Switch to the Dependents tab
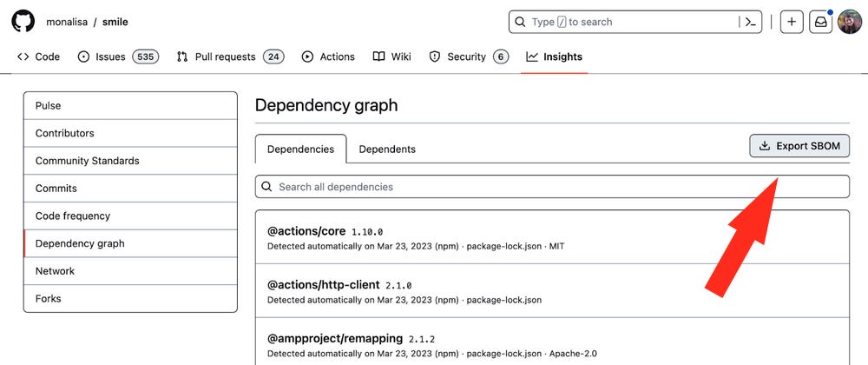Image resolution: width=868 pixels, height=365 pixels. tap(387, 149)
